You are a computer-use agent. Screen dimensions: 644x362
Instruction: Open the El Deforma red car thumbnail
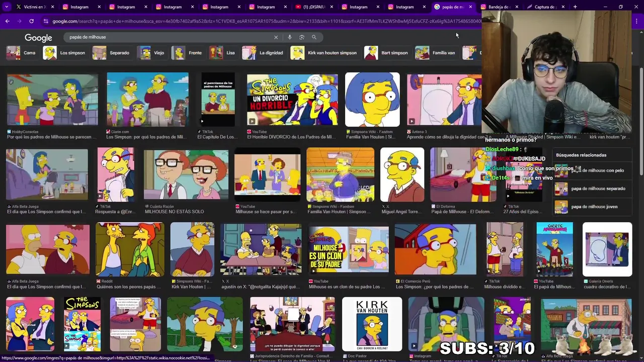pos(463,174)
